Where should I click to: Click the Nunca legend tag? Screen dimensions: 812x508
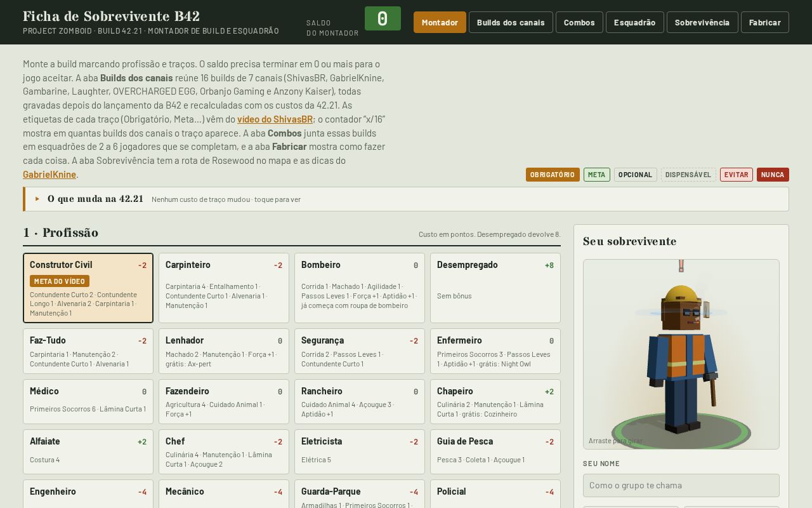pos(773,175)
